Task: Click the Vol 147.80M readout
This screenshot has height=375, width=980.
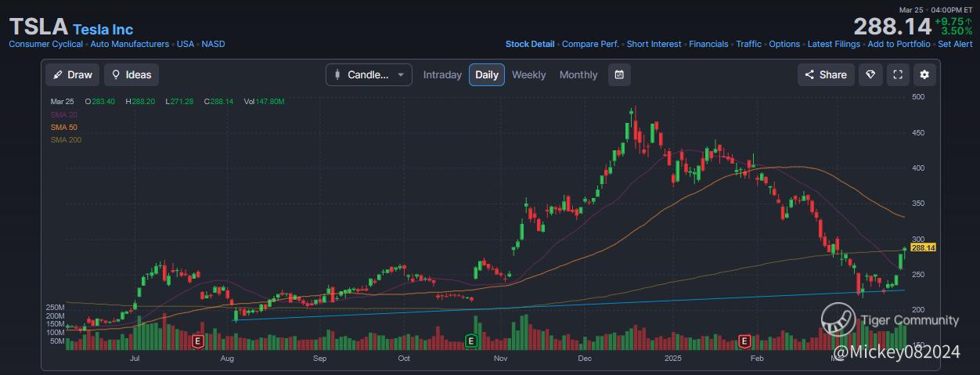Action: click(x=264, y=102)
